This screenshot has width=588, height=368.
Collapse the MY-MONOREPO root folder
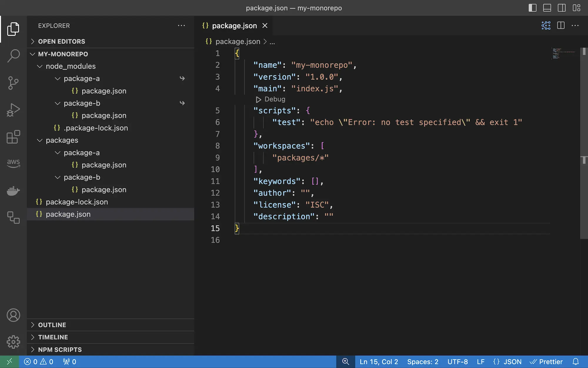[x=111, y=54]
